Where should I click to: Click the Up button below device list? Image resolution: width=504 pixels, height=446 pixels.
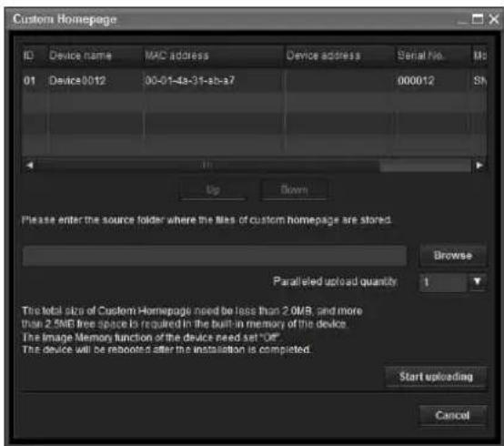coord(213,189)
